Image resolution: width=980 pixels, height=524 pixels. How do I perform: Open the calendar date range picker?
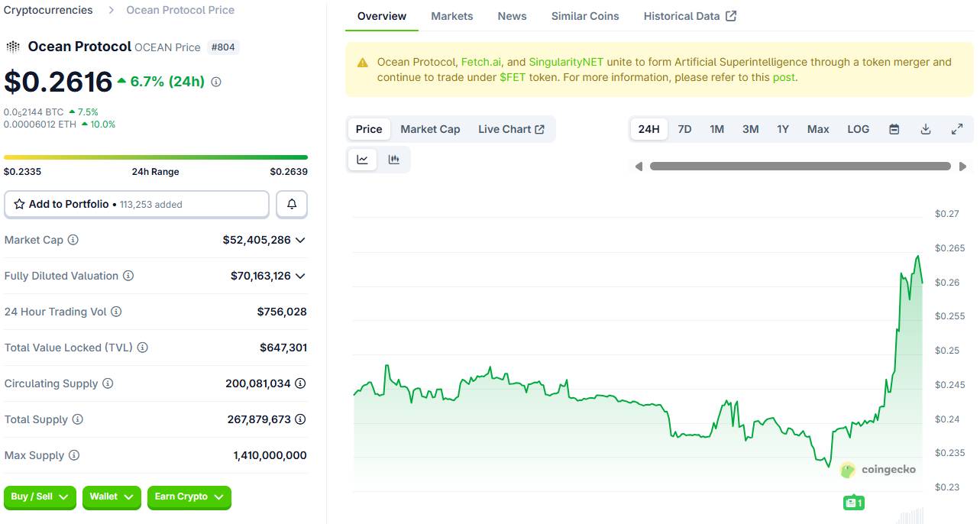click(894, 129)
